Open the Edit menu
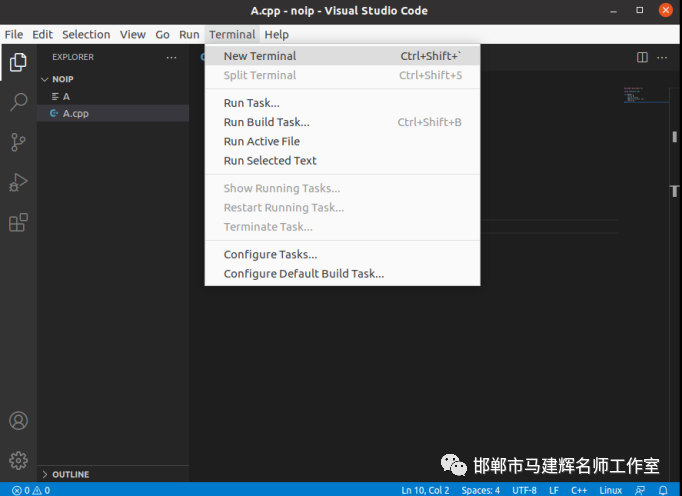This screenshot has height=496, width=682. 43,34
